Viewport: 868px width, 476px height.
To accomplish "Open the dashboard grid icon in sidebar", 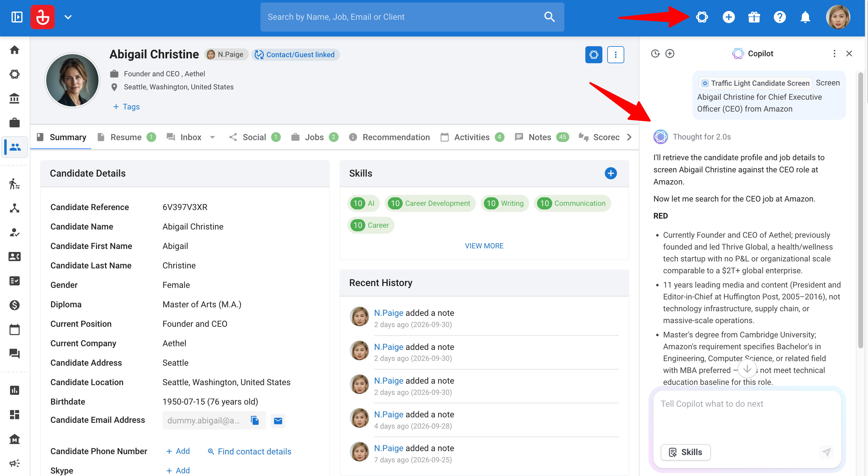I will 15,414.
